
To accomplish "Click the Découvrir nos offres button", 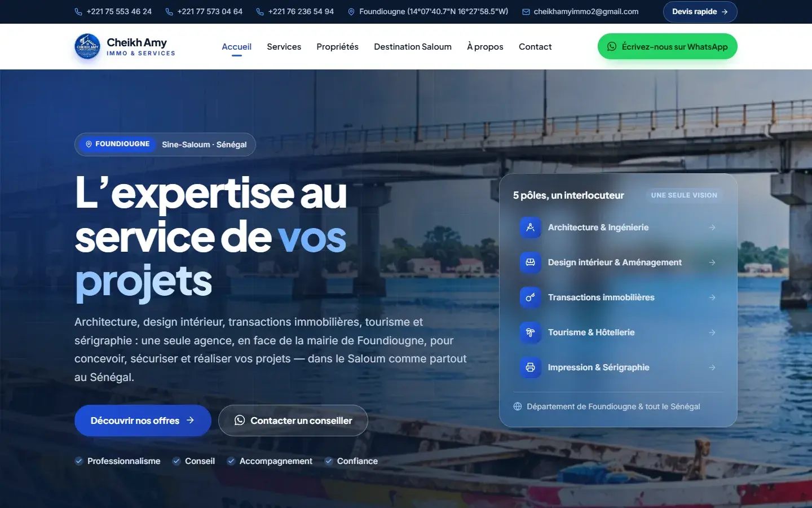I will tap(143, 421).
